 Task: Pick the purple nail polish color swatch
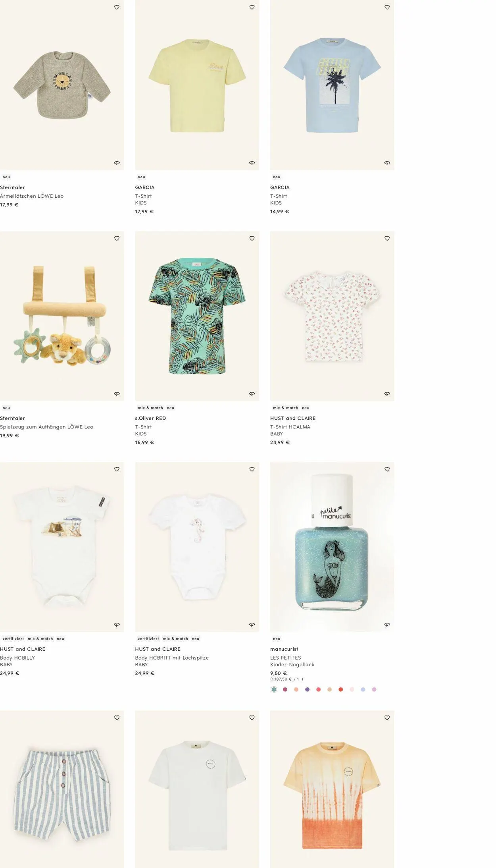(x=307, y=689)
